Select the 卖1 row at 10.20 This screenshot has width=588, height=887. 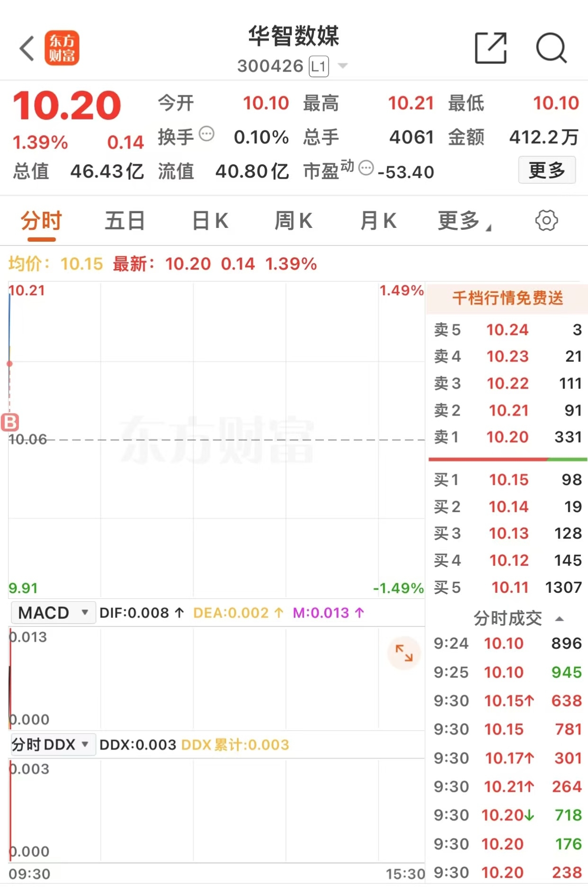coord(508,437)
